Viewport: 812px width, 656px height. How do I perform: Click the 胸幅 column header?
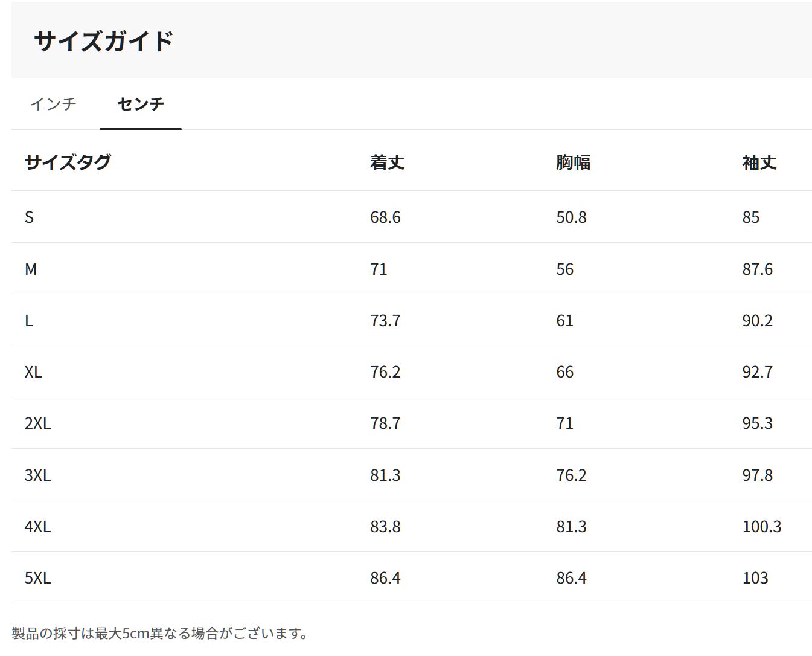(573, 162)
